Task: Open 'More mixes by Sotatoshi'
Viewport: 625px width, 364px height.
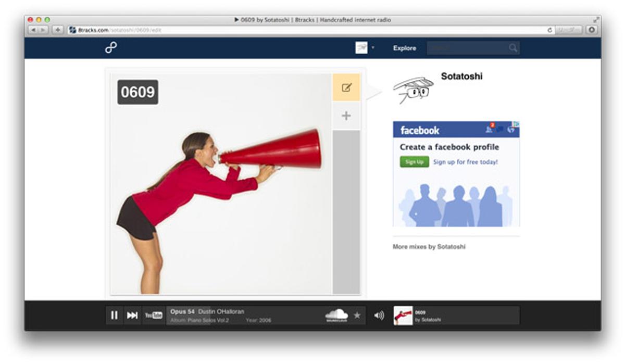Action: tap(429, 247)
